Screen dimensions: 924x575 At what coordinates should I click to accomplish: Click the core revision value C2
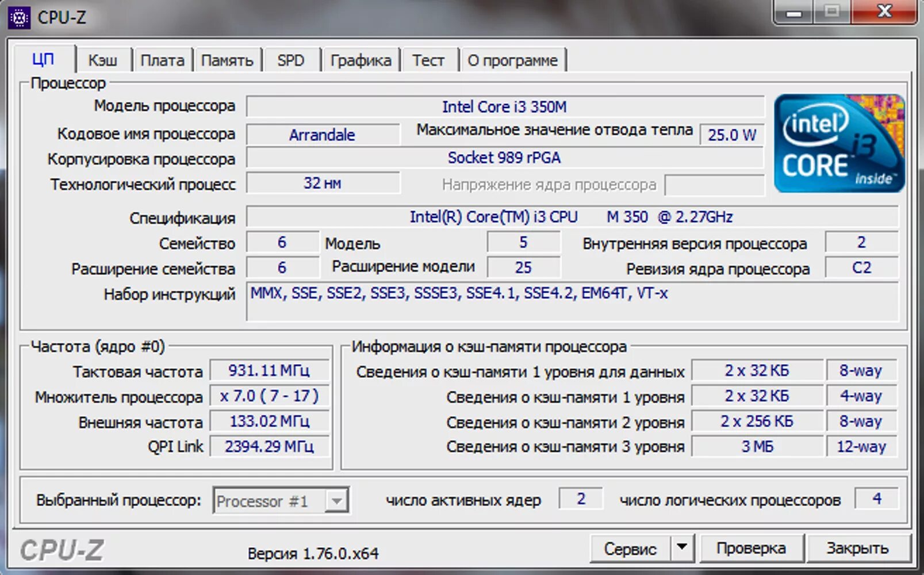[x=861, y=267]
